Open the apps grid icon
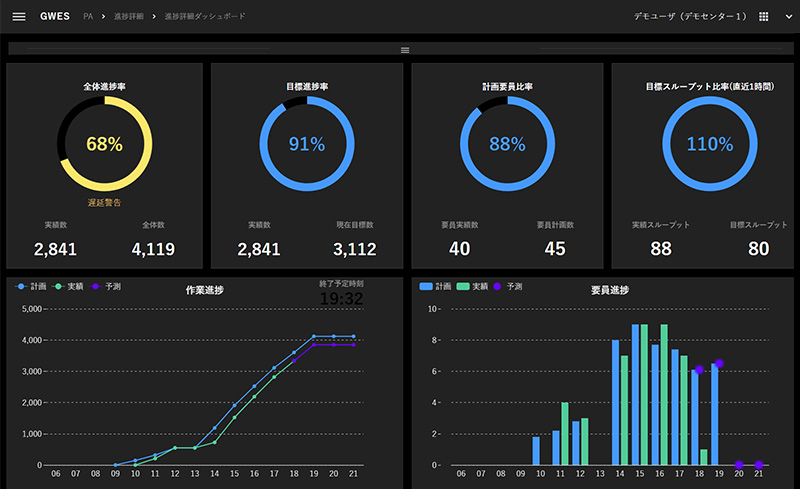 coord(763,17)
